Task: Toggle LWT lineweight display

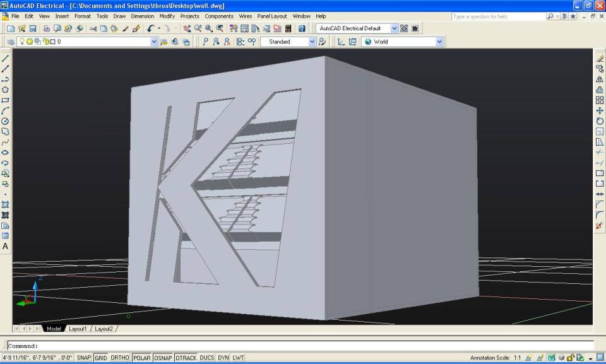Action: [x=238, y=358]
